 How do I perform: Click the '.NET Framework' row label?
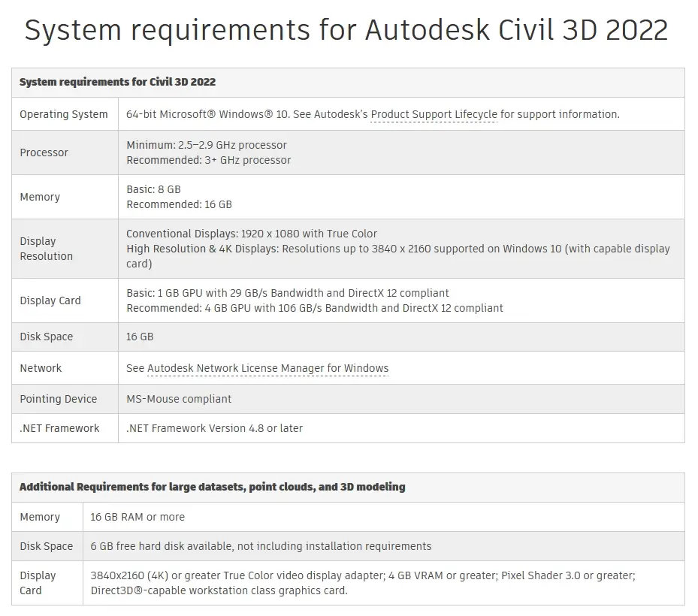tap(59, 428)
